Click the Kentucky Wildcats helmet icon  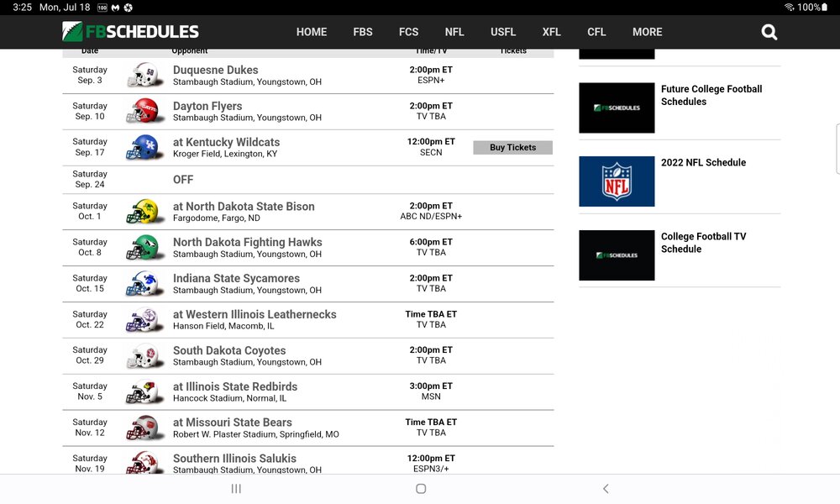tap(144, 147)
